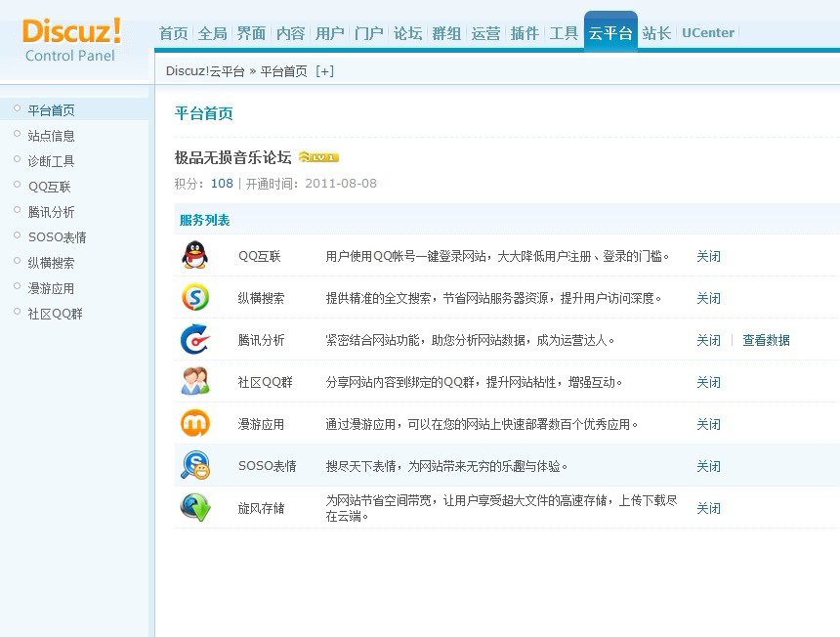The width and height of the screenshot is (840, 637).
Task: Click 关闭 for the SOSO表情 service
Action: coord(709,466)
